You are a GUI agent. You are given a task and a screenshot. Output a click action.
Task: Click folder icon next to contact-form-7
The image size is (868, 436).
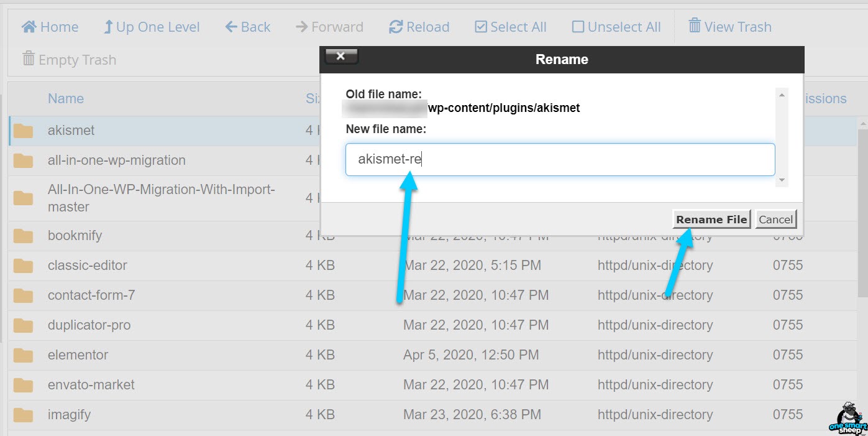[x=24, y=295]
